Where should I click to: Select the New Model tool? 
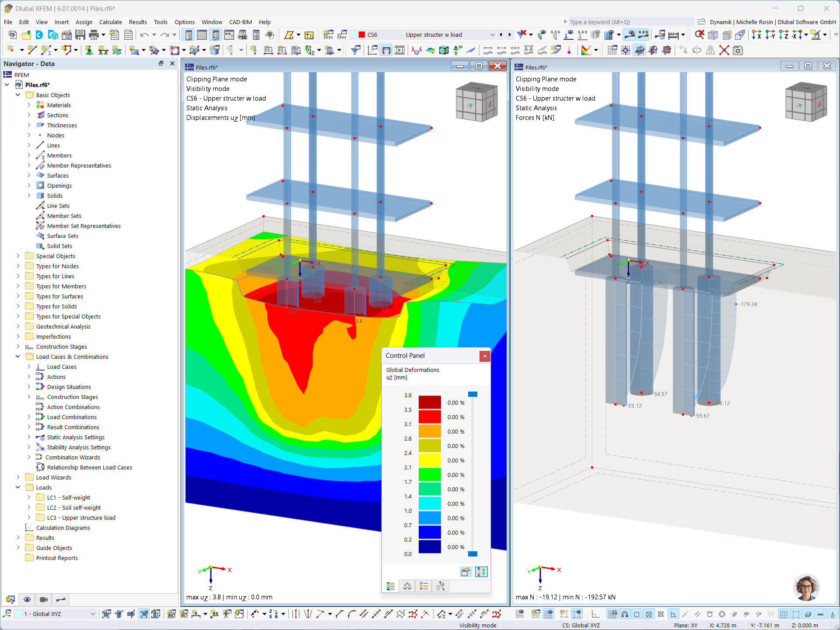pyautogui.click(x=12, y=35)
